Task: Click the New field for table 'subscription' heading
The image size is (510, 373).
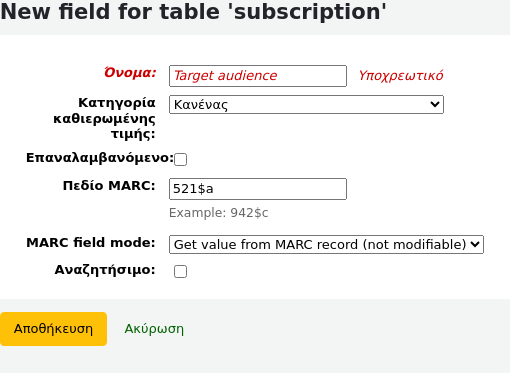Action: (x=193, y=12)
